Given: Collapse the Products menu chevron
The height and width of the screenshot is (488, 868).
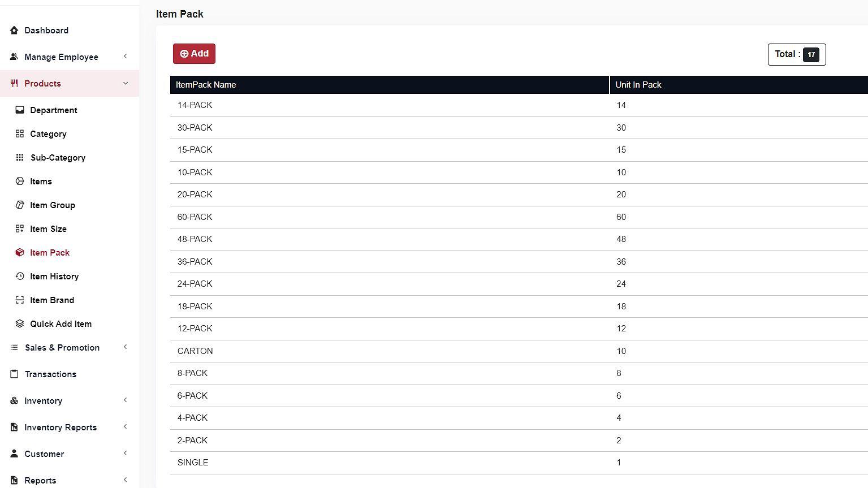Looking at the screenshot, I should 125,84.
